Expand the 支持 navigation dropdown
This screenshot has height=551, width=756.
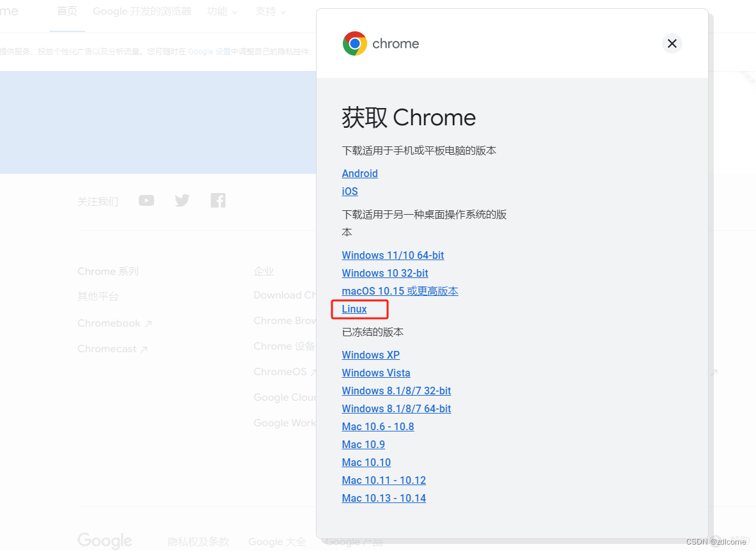click(x=271, y=12)
